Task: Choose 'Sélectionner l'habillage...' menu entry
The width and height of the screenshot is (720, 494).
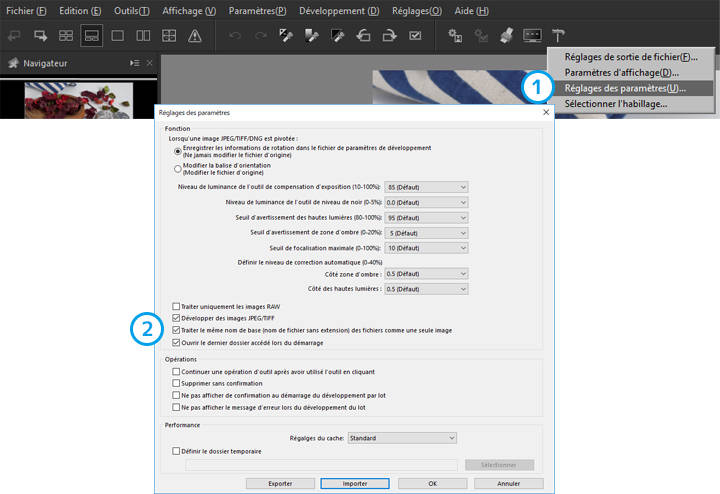Action: (615, 103)
